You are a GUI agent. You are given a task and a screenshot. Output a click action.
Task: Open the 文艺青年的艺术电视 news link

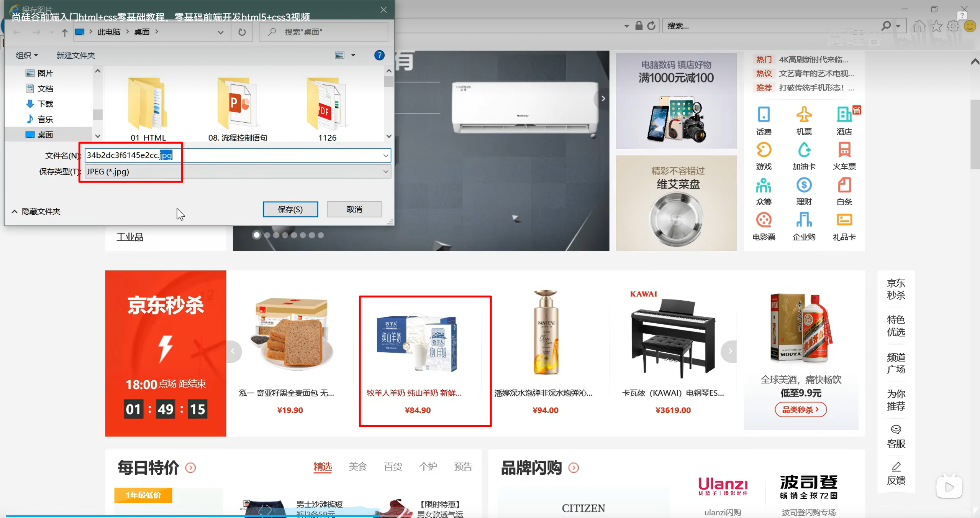(816, 73)
